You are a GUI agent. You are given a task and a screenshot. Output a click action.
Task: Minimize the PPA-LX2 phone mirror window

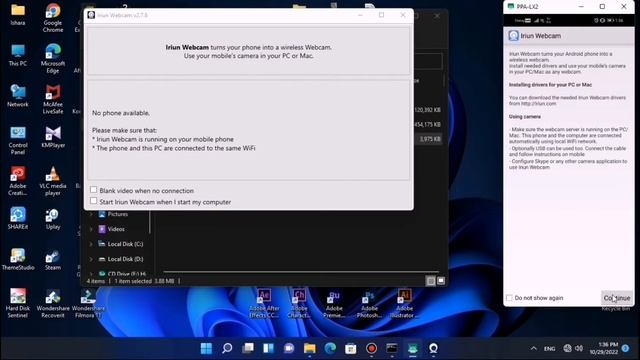pyautogui.click(x=581, y=7)
